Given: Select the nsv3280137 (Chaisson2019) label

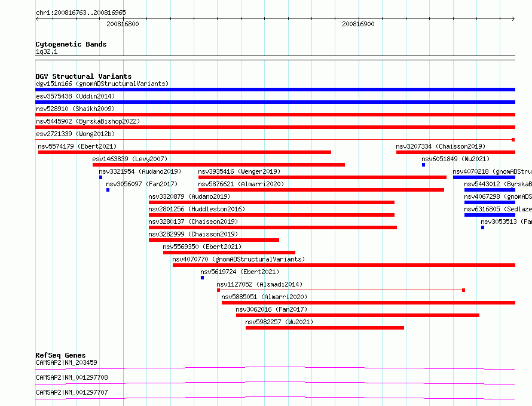Looking at the screenshot, I should (193, 222).
